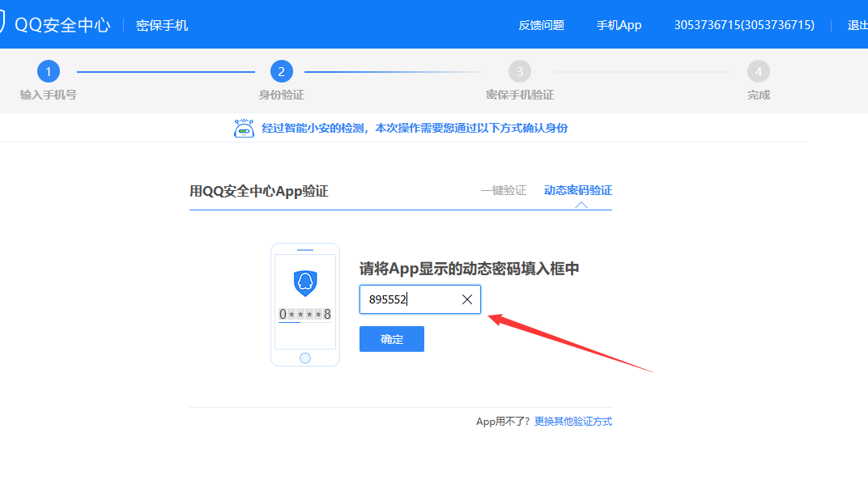Switch to the 动态密码验证 tab
Image resolution: width=868 pixels, height=492 pixels.
pyautogui.click(x=578, y=190)
